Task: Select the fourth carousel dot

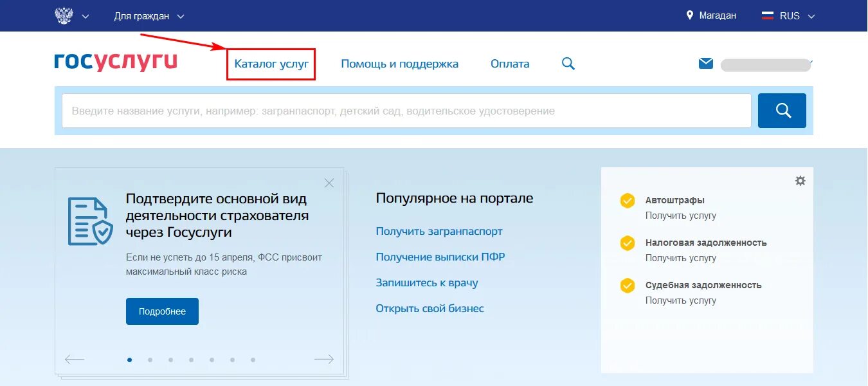Action: click(192, 360)
